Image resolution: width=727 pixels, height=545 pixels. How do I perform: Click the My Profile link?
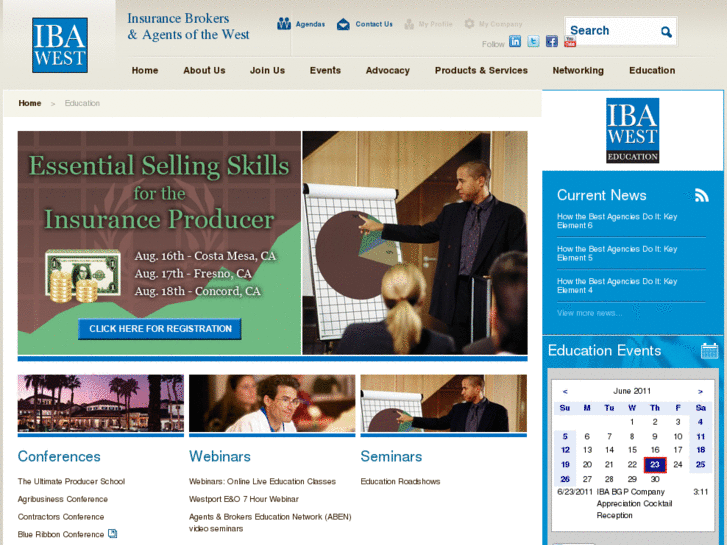click(435, 24)
